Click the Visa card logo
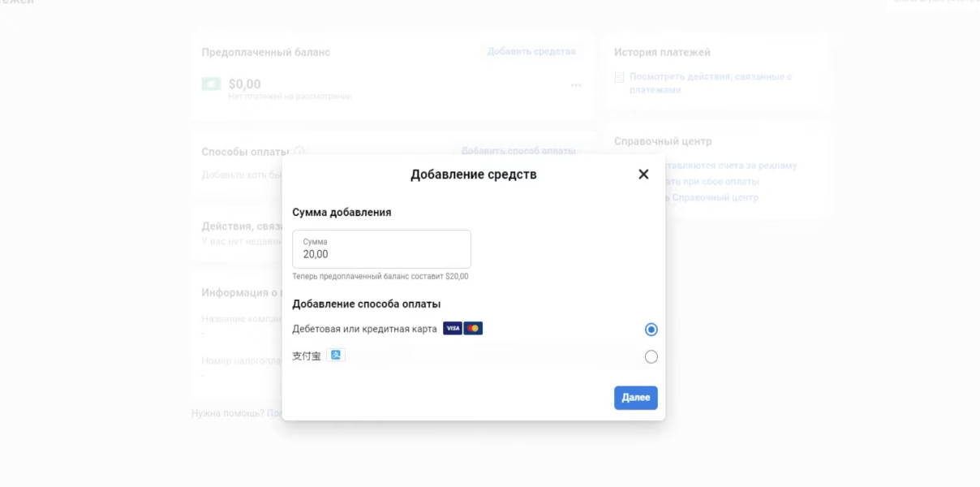The width and height of the screenshot is (980, 487). (453, 329)
